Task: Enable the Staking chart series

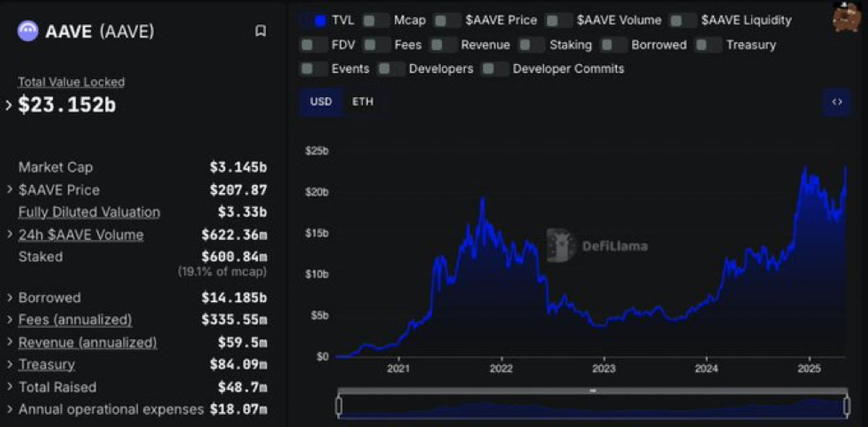Action: [x=531, y=45]
